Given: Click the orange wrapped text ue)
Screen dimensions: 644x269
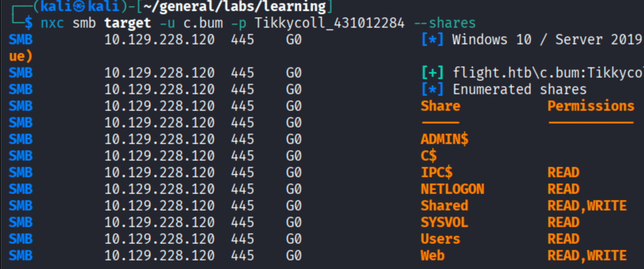Looking at the screenshot, I should click(21, 56).
